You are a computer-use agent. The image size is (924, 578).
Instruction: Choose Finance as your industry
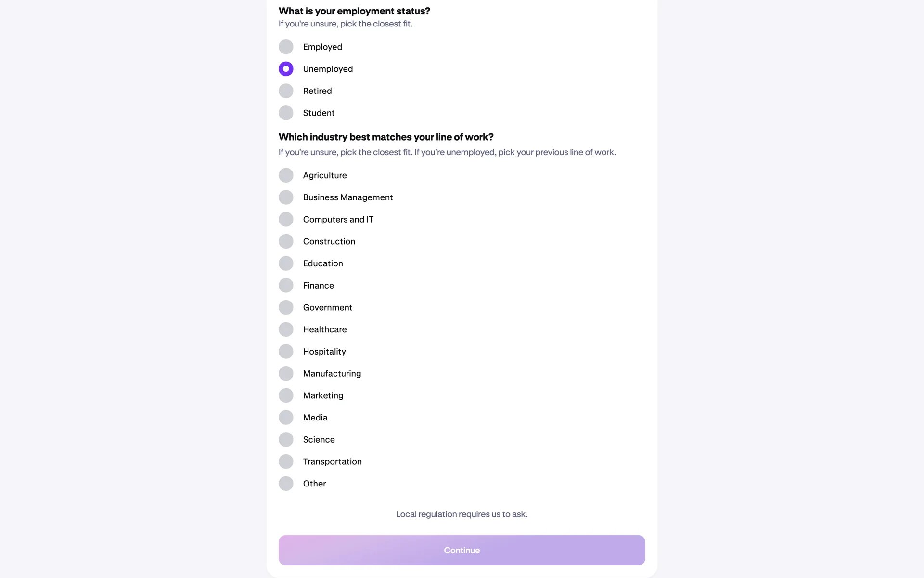click(x=286, y=286)
